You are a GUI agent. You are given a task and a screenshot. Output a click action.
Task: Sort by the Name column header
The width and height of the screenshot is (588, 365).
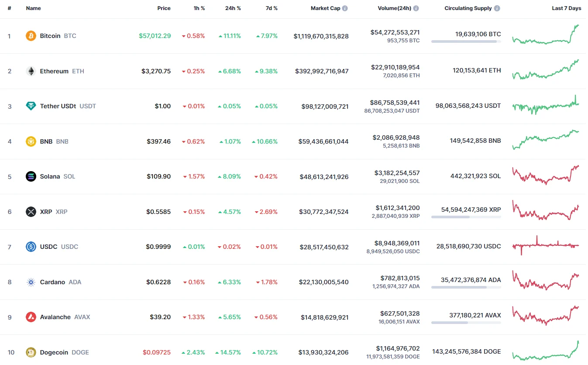(33, 8)
